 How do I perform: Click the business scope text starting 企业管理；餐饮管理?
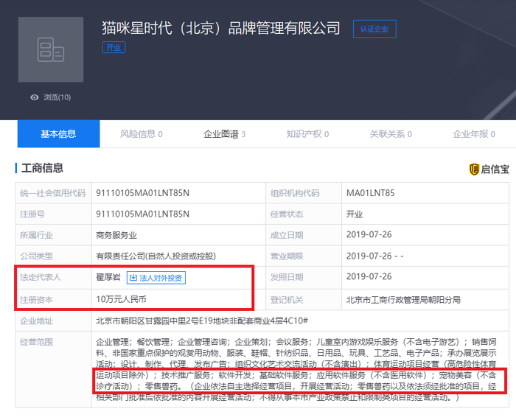click(x=296, y=370)
